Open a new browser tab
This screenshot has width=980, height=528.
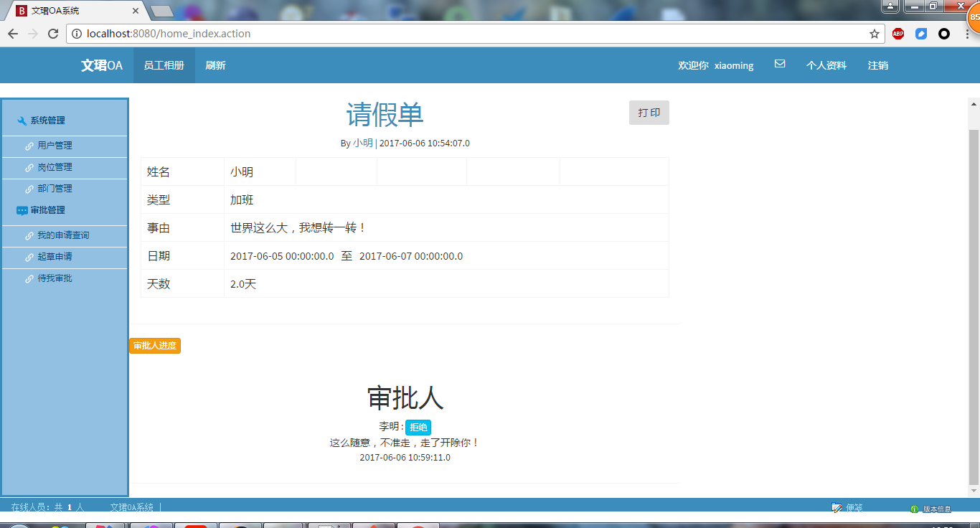coord(163,11)
